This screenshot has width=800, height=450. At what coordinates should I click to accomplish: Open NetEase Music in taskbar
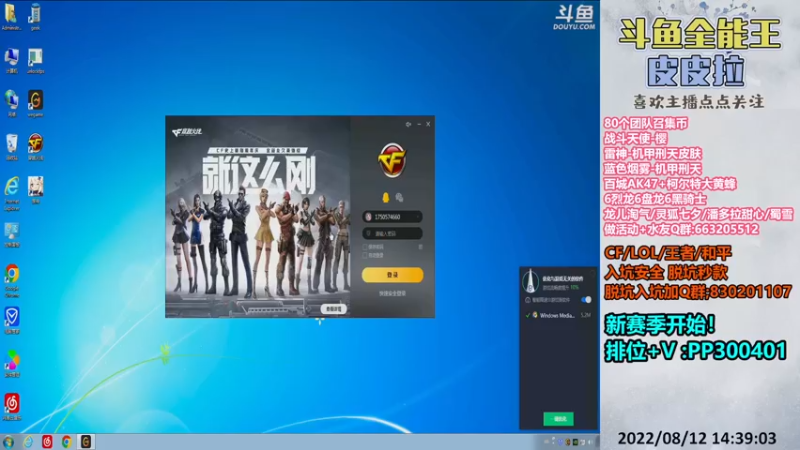pos(47,442)
